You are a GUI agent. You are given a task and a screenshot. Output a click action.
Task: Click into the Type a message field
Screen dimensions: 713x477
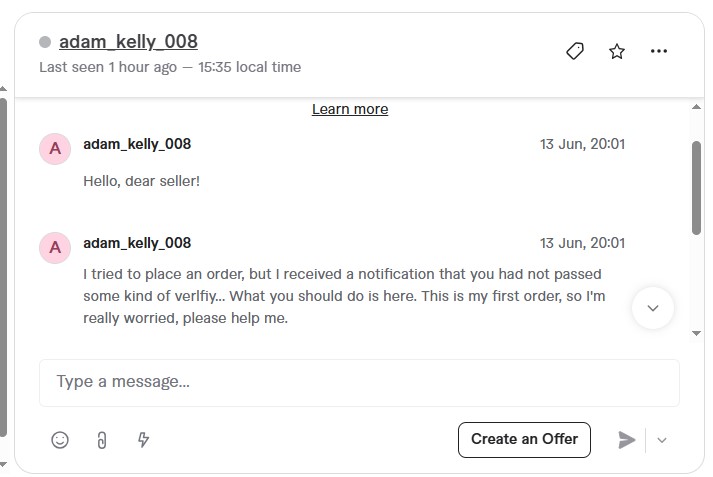point(359,382)
